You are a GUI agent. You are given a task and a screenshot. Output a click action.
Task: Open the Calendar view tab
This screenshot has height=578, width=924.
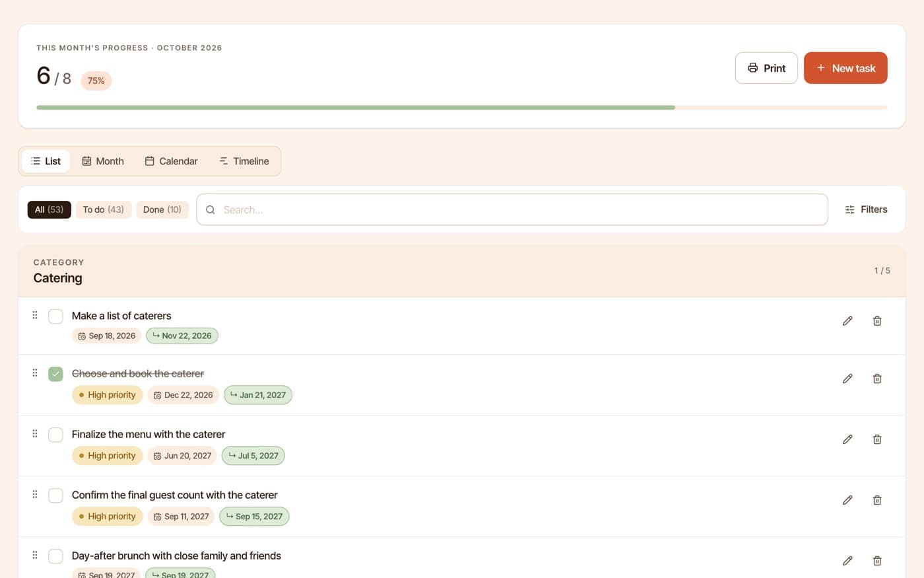point(172,161)
